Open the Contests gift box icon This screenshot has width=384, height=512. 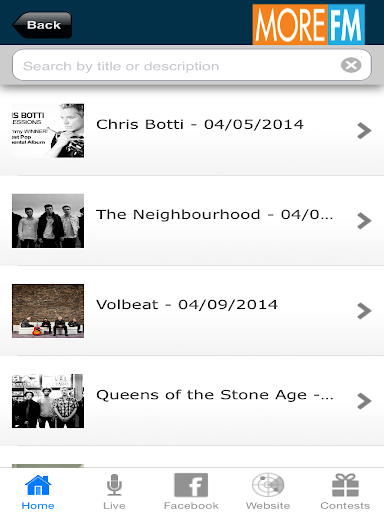tap(345, 485)
